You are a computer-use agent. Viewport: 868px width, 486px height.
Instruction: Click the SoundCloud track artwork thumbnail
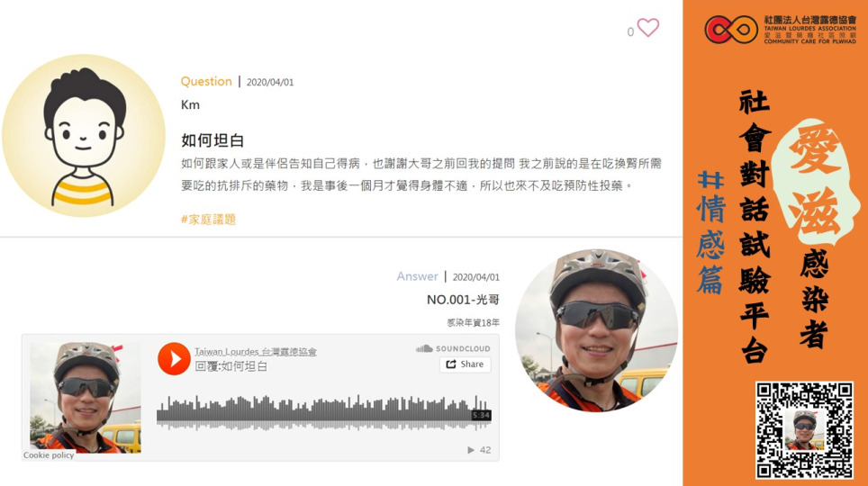pyautogui.click(x=86, y=398)
